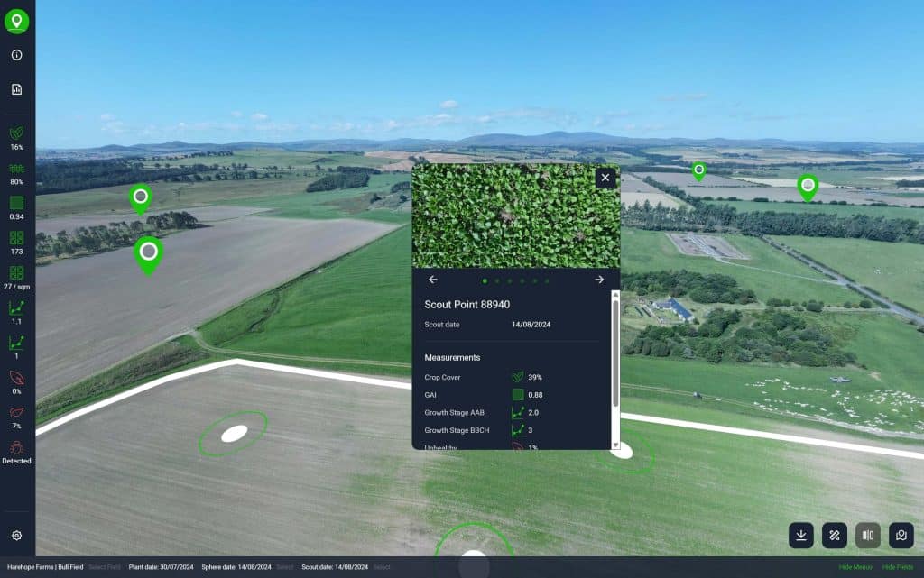Select the measurement tool icon near download
Image resolution: width=924 pixels, height=578 pixels.
834,535
